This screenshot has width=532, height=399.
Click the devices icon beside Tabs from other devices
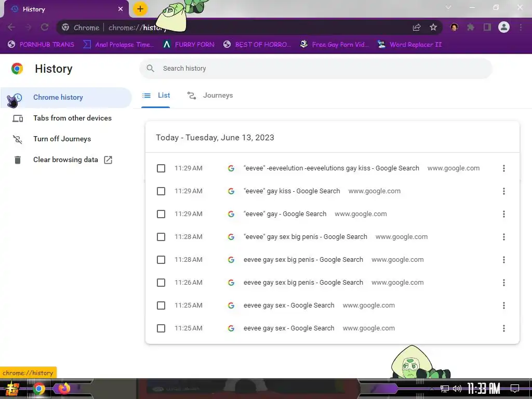tap(18, 118)
